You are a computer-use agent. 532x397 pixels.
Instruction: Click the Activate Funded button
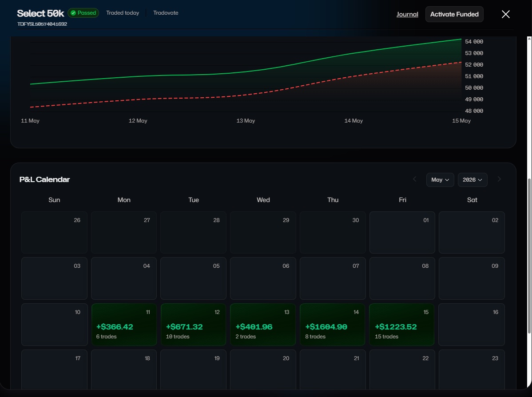(454, 14)
